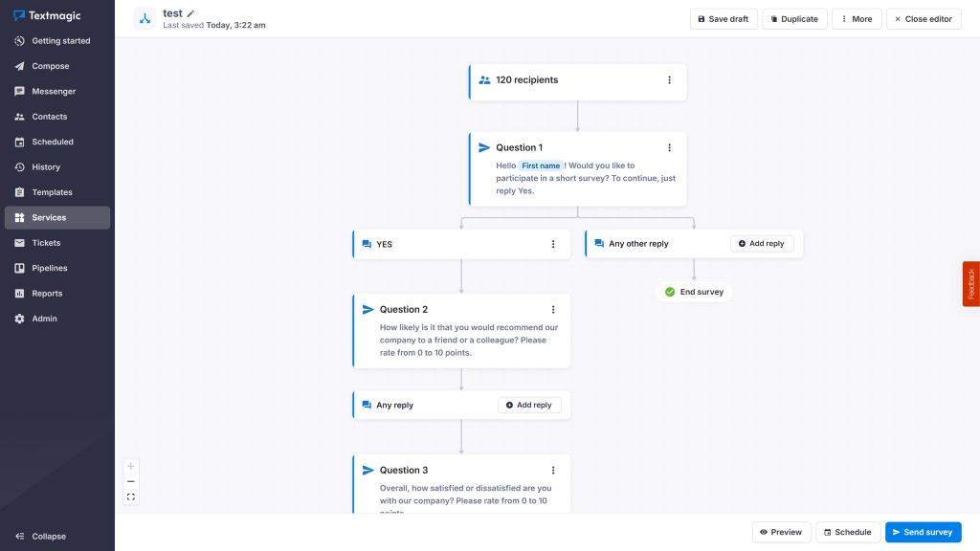Collapse the sidebar menu
Screen dimensions: 980x551
tap(41, 536)
